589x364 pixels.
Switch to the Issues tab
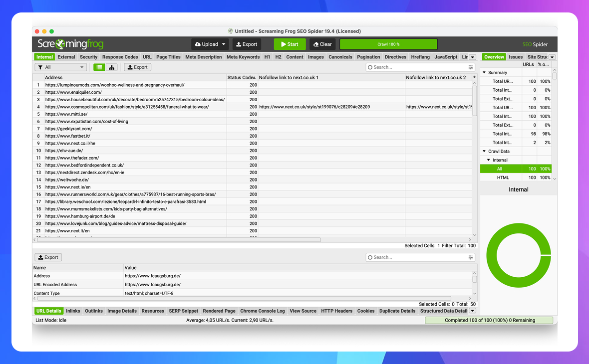click(x=516, y=57)
